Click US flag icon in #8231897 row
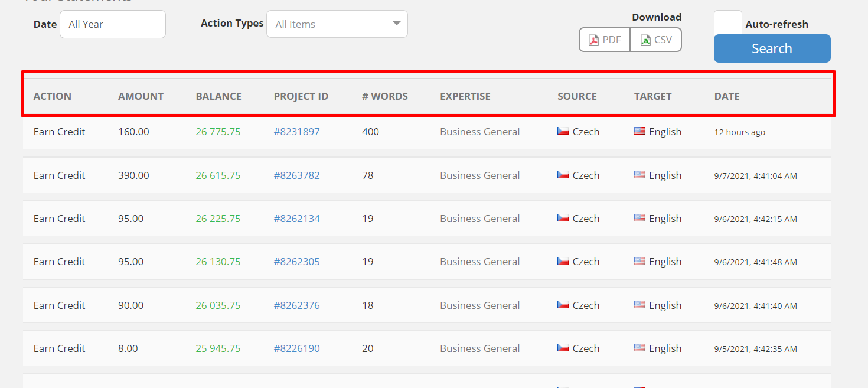This screenshot has height=388, width=868. point(639,131)
